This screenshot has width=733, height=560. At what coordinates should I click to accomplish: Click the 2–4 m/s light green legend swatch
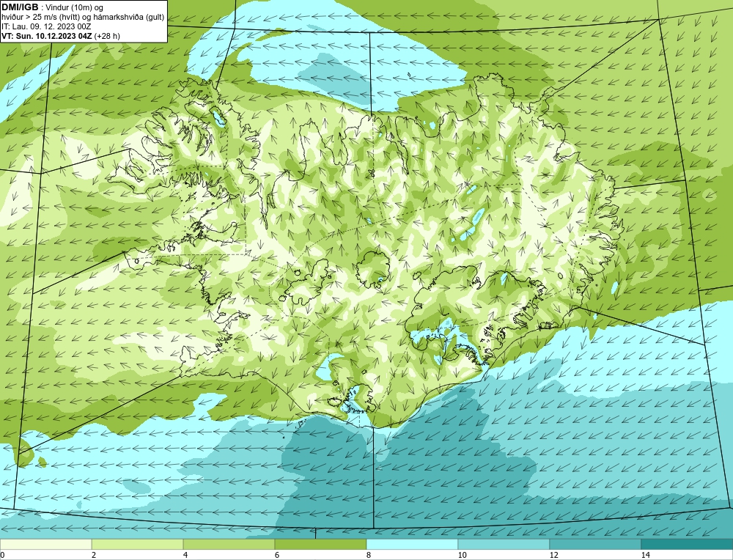(138, 544)
